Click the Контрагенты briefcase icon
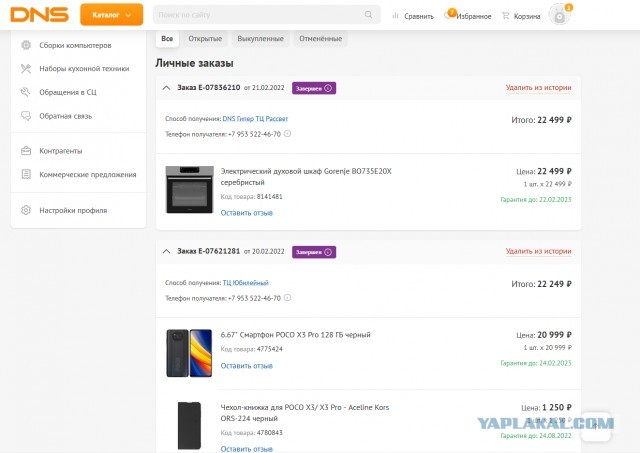 26,151
